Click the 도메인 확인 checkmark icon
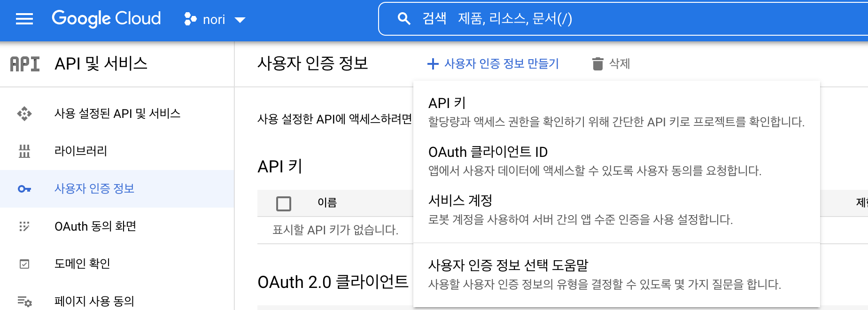 24,264
